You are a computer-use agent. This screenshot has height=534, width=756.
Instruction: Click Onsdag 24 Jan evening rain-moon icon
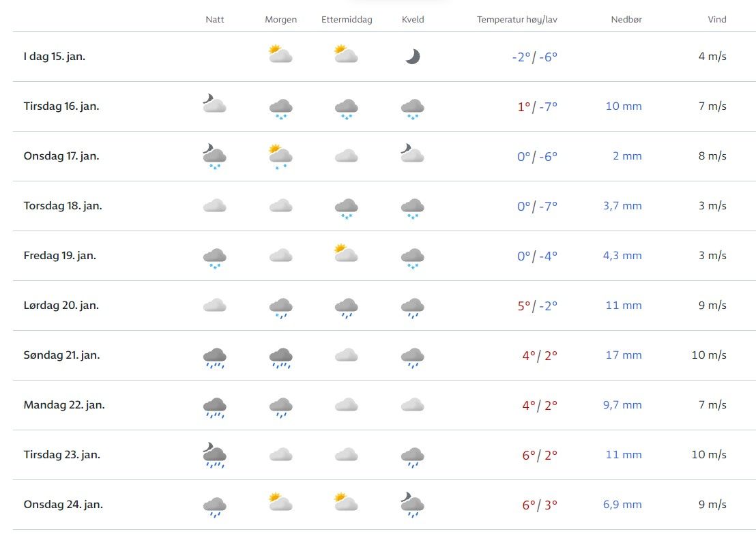tap(413, 504)
